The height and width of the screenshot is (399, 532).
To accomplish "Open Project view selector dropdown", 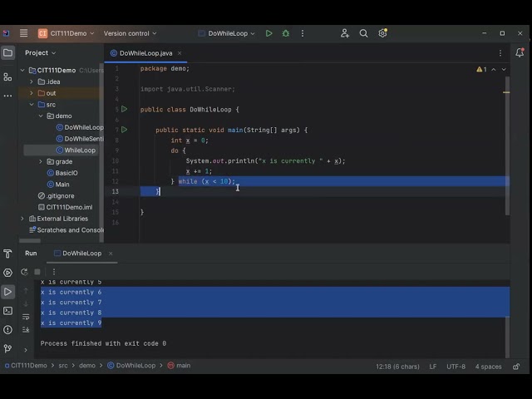I will click(x=40, y=53).
